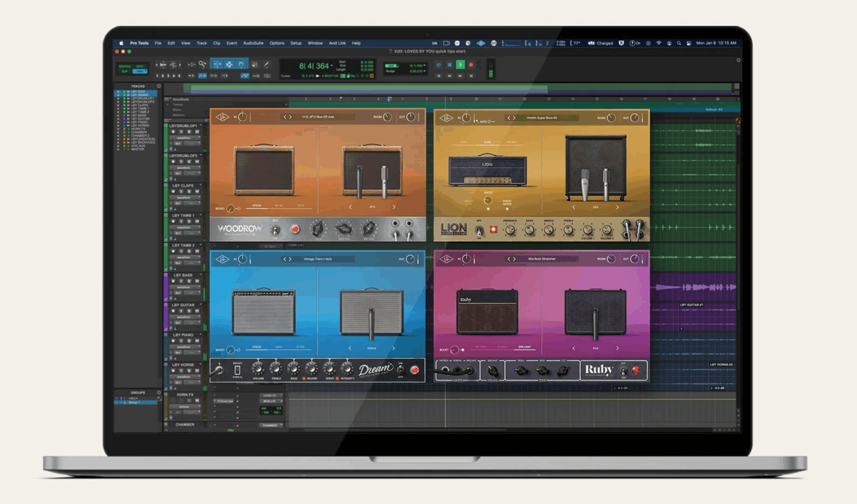Toggle Ruby amp OFF/ON power switch

click(623, 370)
